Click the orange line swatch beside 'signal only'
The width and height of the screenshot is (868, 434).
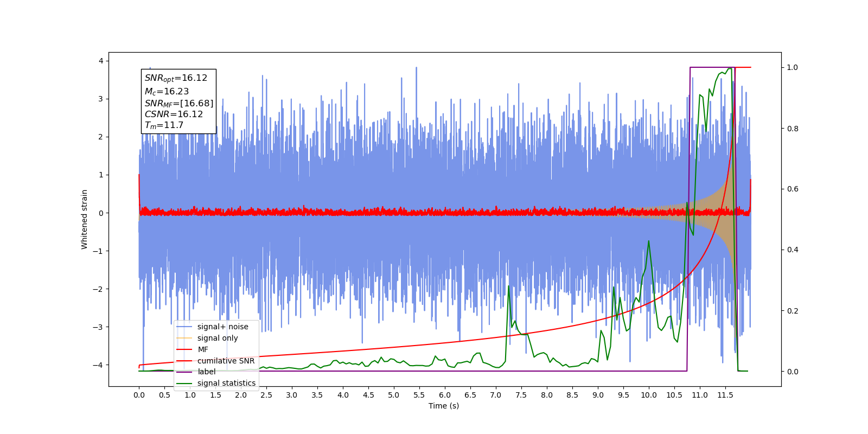pos(184,338)
